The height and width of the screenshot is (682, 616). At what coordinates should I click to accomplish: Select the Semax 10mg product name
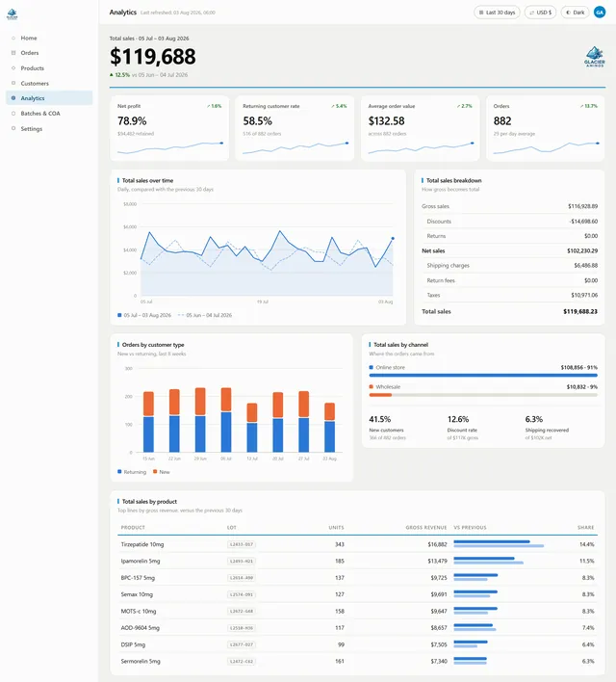click(x=137, y=594)
